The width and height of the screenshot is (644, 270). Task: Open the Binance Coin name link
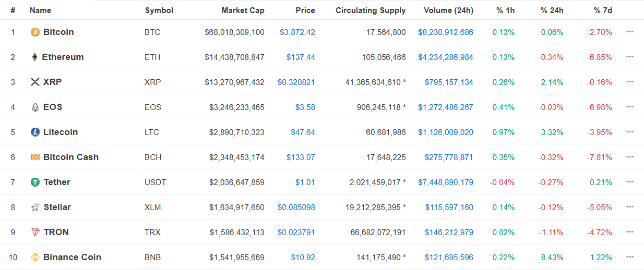tap(72, 257)
